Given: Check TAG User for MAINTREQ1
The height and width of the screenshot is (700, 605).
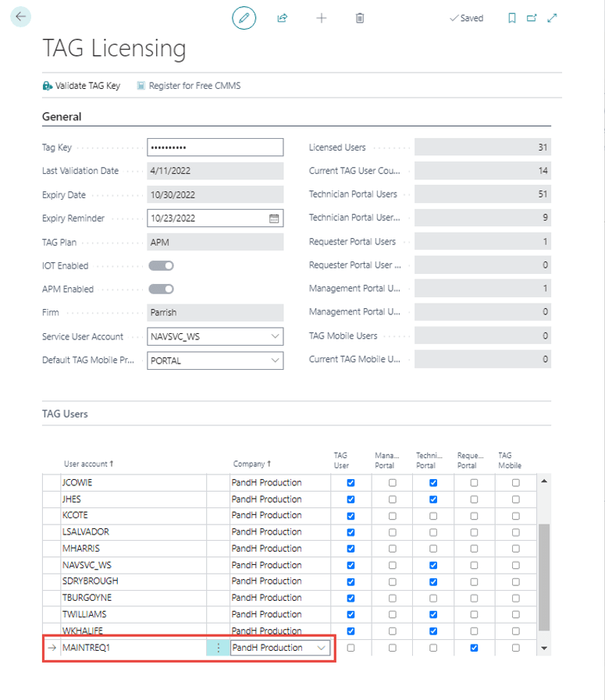Looking at the screenshot, I should [351, 648].
